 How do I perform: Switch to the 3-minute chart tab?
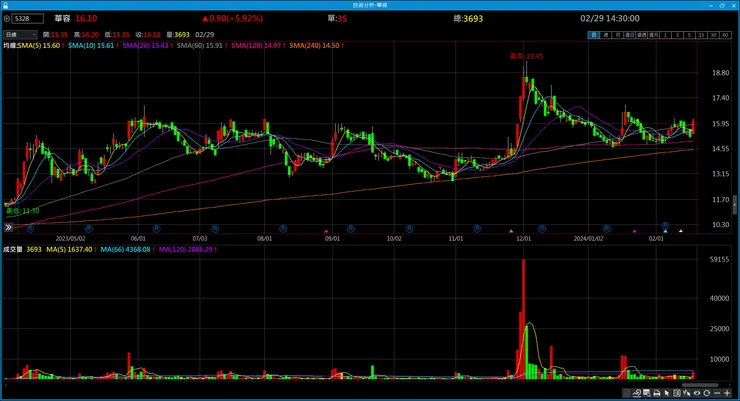[678, 35]
